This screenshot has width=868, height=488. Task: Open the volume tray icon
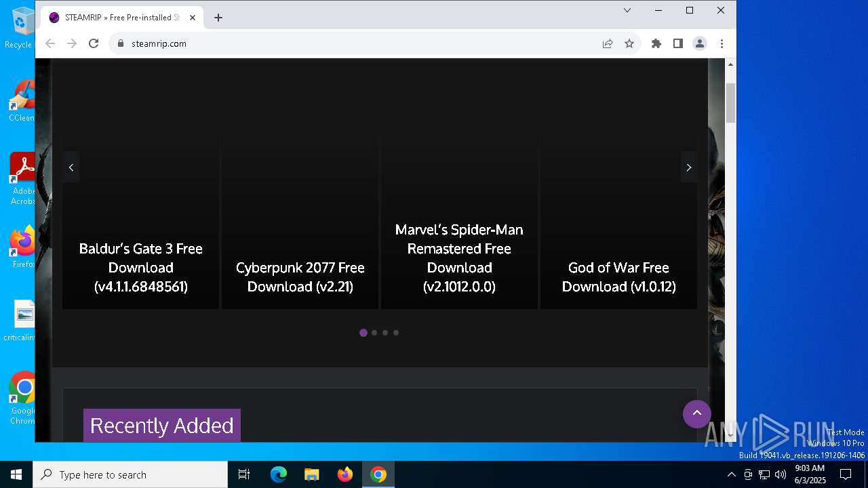(x=781, y=474)
